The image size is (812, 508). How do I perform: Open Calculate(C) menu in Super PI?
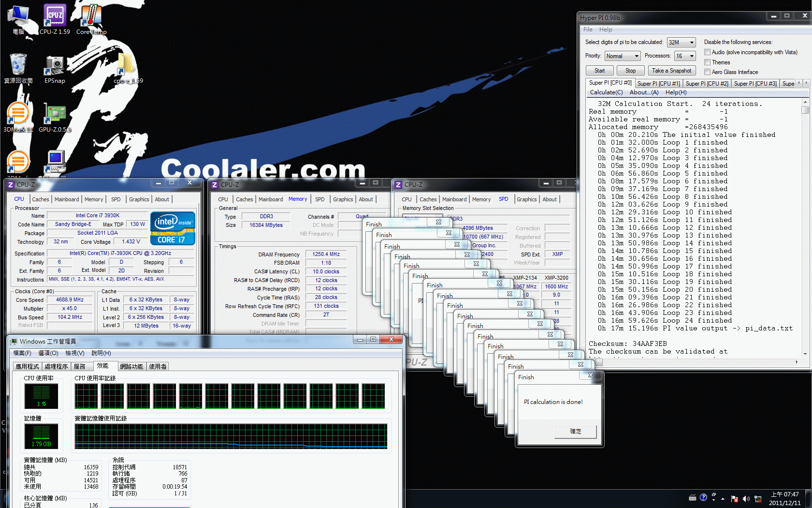click(x=606, y=92)
